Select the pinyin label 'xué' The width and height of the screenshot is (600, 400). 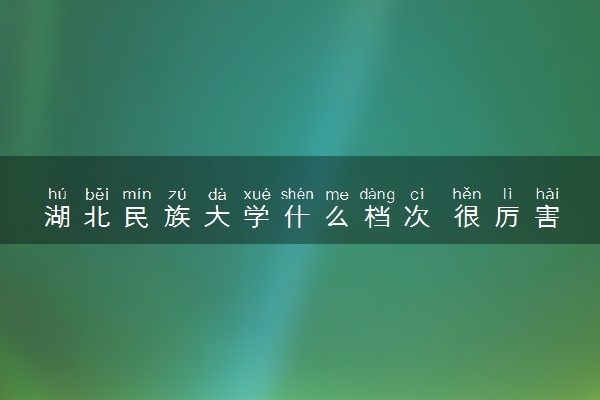click(257, 194)
